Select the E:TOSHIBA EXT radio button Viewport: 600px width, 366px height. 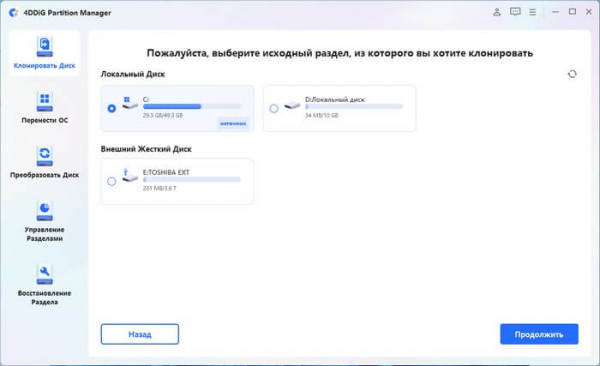(x=111, y=181)
